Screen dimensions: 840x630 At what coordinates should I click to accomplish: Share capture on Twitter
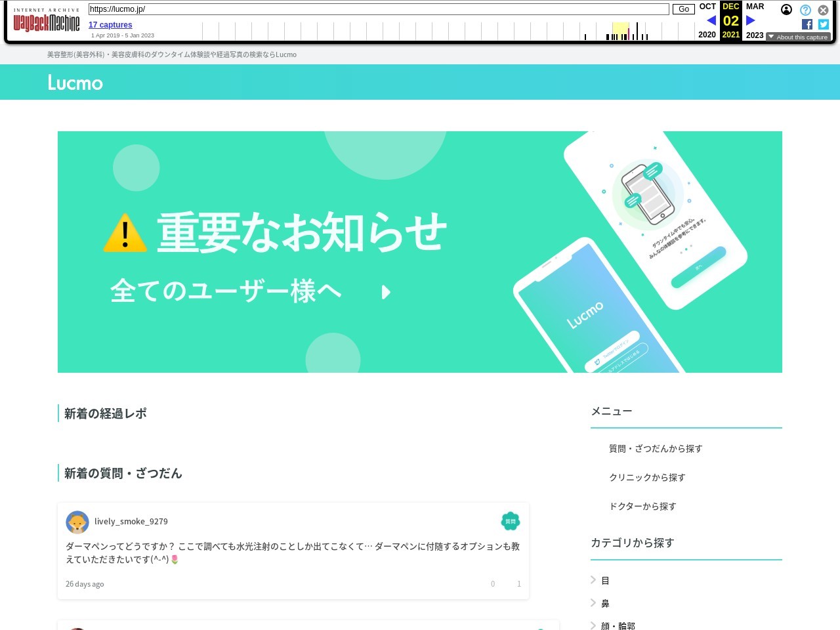point(824,24)
